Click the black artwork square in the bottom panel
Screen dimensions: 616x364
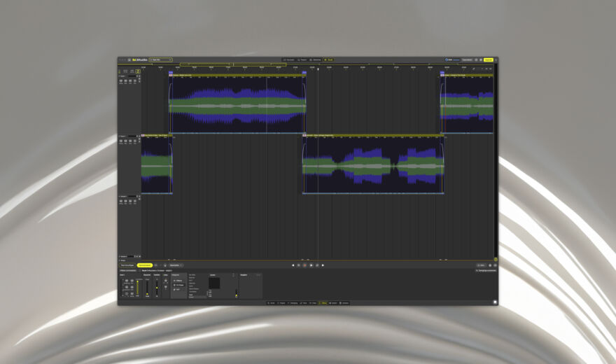click(214, 283)
